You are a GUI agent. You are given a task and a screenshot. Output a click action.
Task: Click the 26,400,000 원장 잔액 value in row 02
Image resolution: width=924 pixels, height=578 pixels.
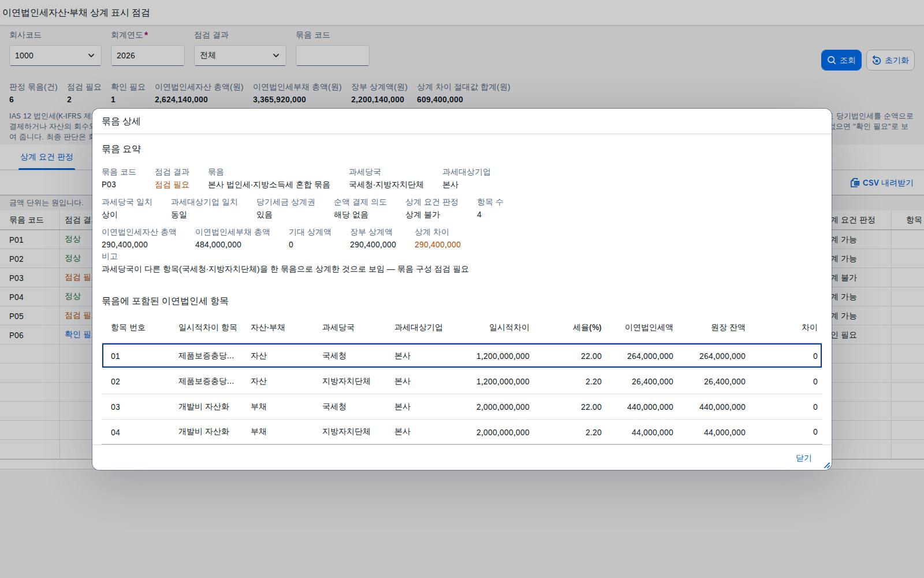(x=725, y=381)
